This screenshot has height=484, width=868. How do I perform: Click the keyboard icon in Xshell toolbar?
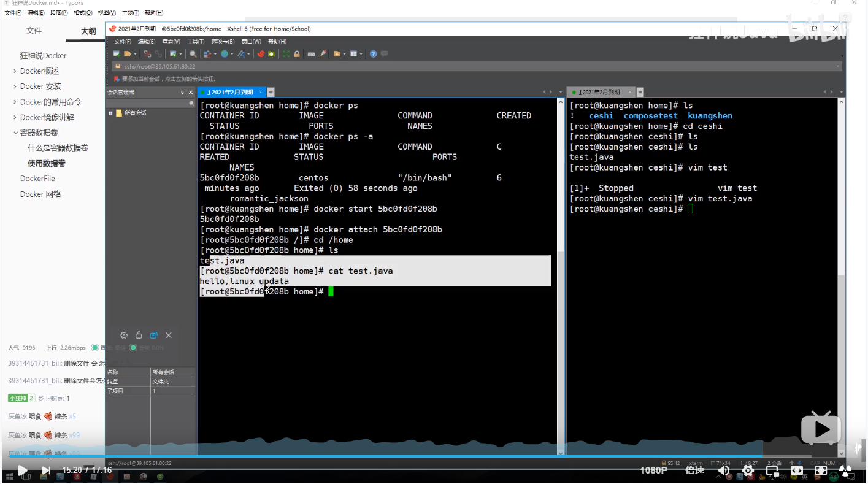click(311, 54)
